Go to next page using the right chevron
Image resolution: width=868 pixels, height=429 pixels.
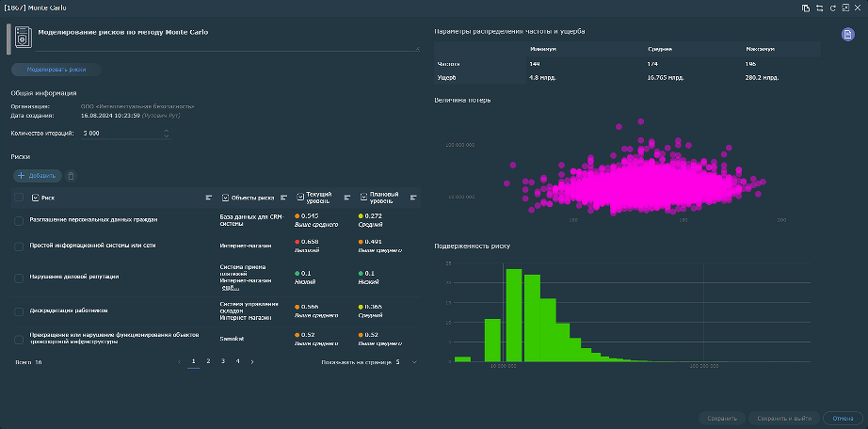(252, 361)
